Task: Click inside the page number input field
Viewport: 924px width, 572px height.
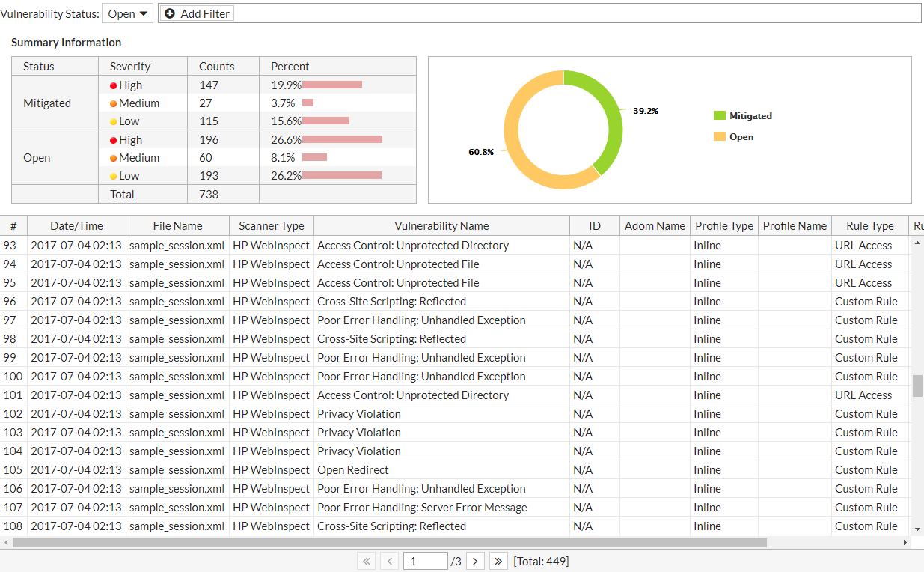Action: point(425,560)
